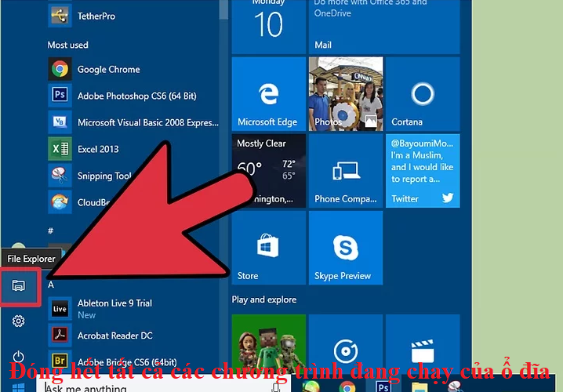563x392 pixels.
Task: Open the Skype Preview tile
Action: pos(345,247)
